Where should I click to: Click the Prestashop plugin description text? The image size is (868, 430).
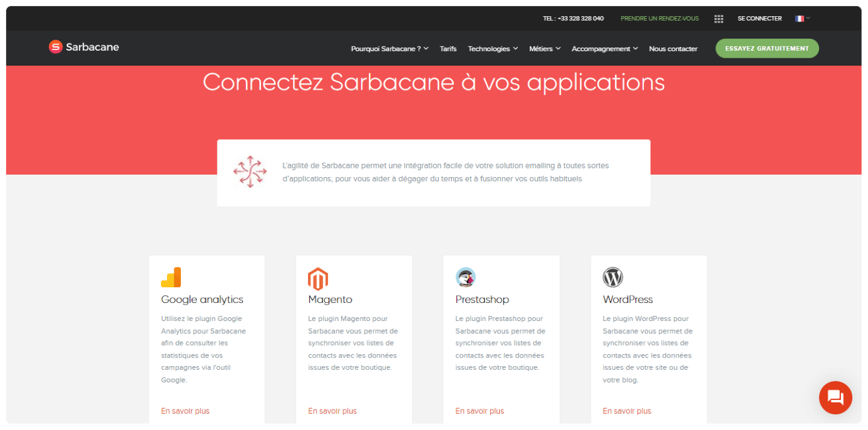click(500, 343)
